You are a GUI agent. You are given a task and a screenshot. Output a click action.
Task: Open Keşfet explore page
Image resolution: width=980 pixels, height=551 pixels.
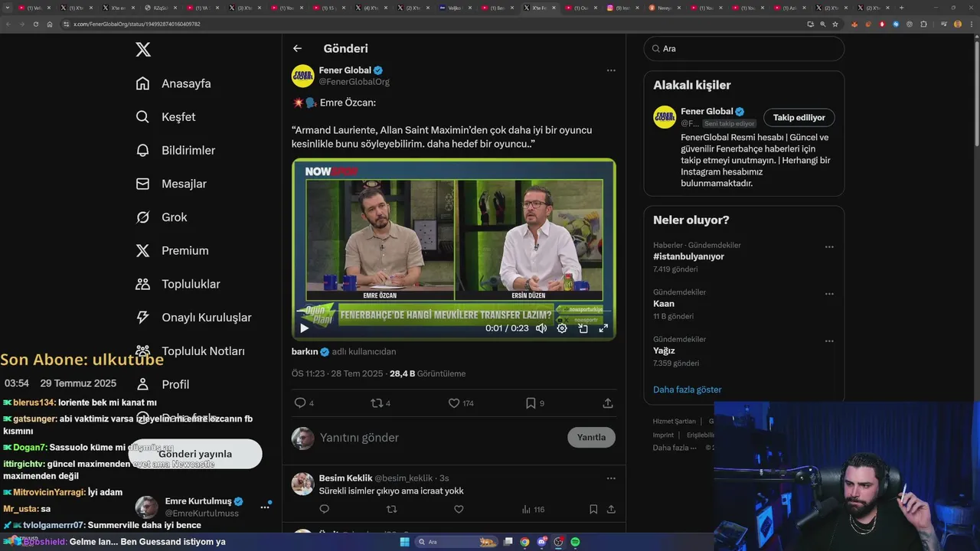pos(165,117)
